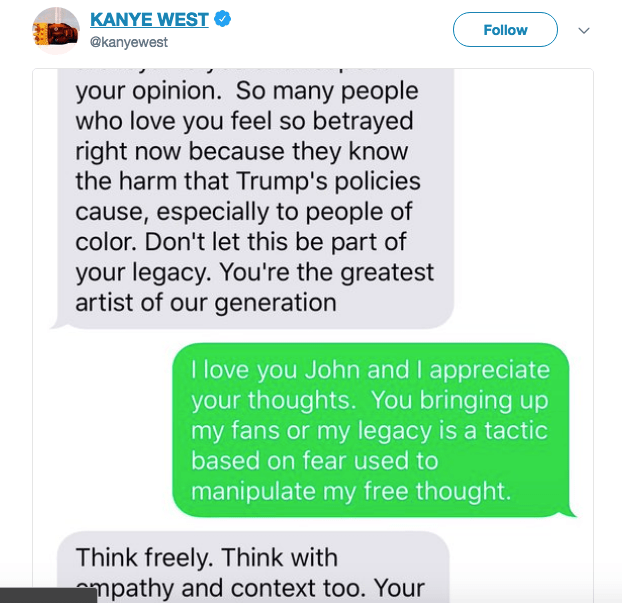Click the upper gray bubble's tail pointer

coord(57,324)
